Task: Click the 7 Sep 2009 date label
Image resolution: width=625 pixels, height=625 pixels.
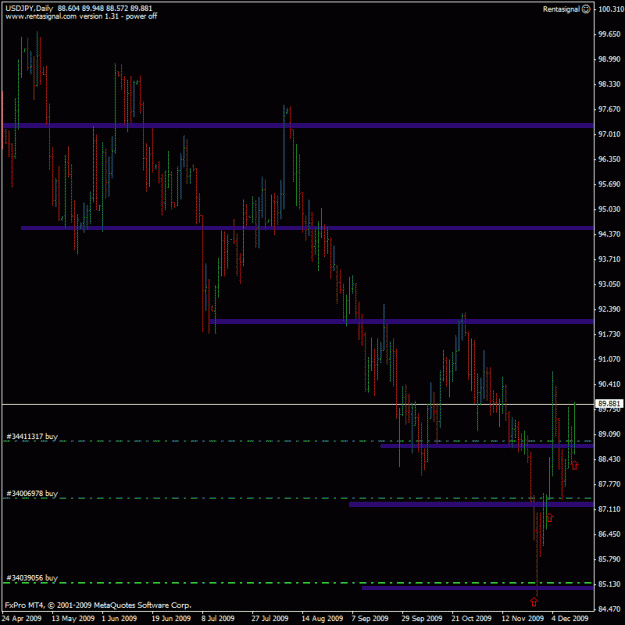Action: tap(369, 618)
